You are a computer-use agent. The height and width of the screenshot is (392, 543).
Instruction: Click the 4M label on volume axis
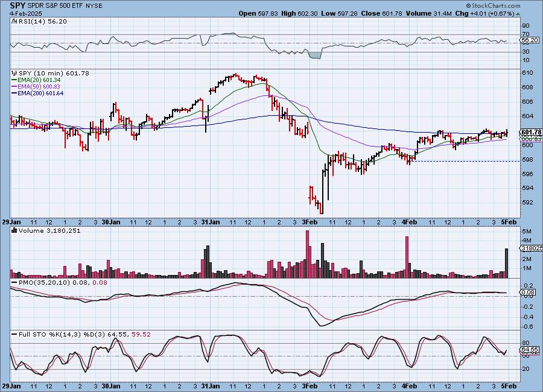[x=527, y=240]
